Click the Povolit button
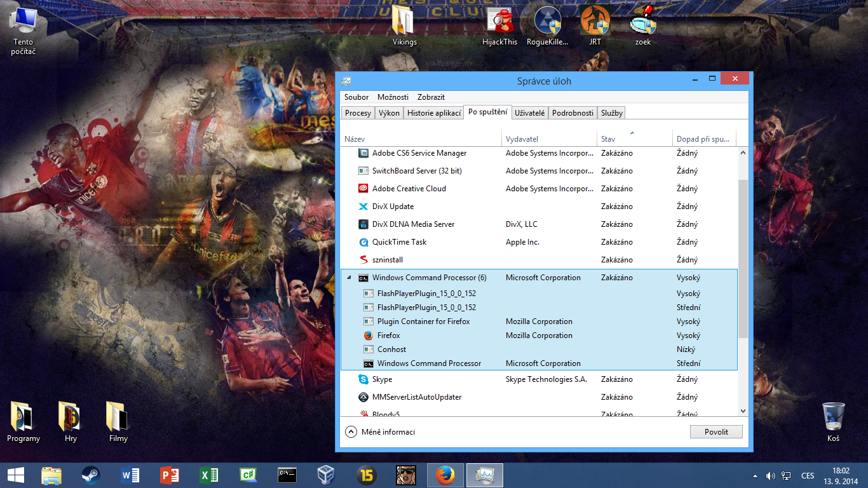868x488 pixels. (x=716, y=432)
